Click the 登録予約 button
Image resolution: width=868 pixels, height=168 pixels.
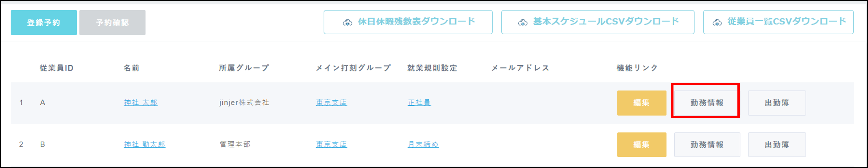pos(44,23)
